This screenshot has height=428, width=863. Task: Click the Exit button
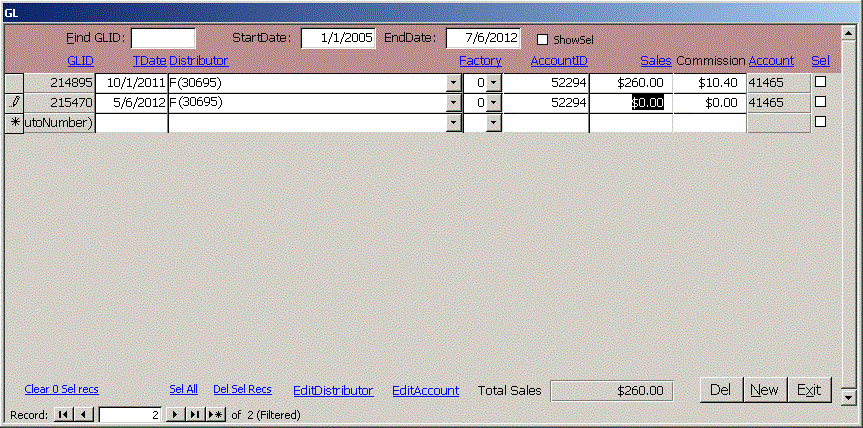810,390
